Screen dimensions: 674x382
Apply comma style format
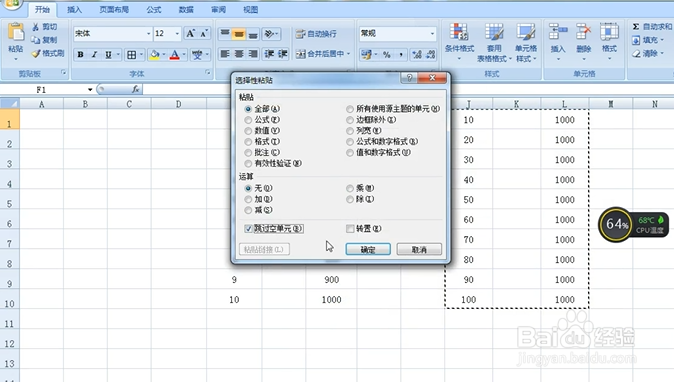(x=401, y=55)
